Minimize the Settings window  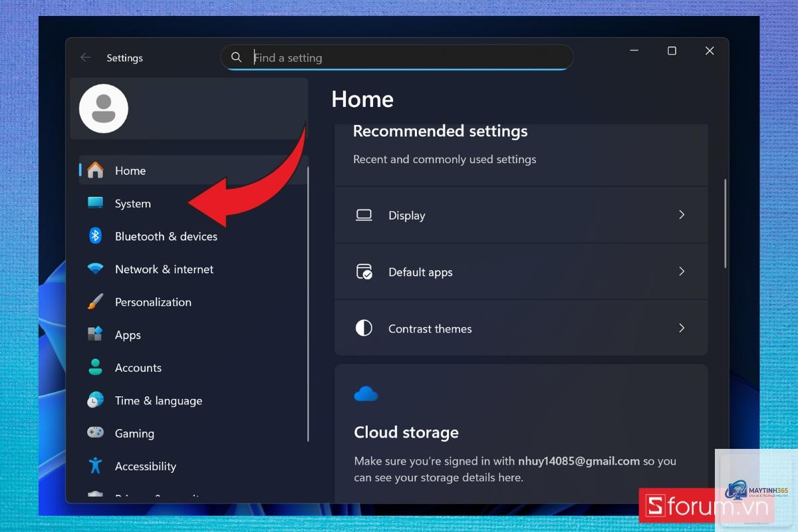(x=634, y=51)
